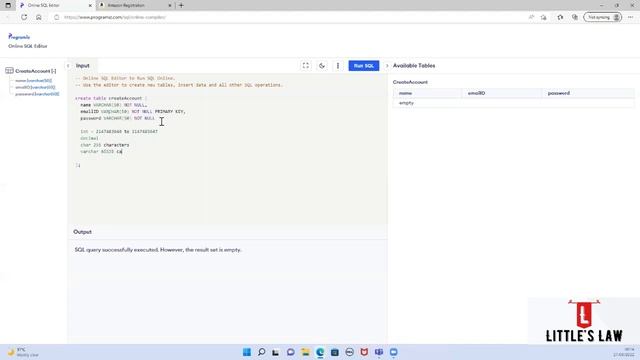
Task: Click the CreateAccount table title in Available Tables
Action: pos(410,82)
